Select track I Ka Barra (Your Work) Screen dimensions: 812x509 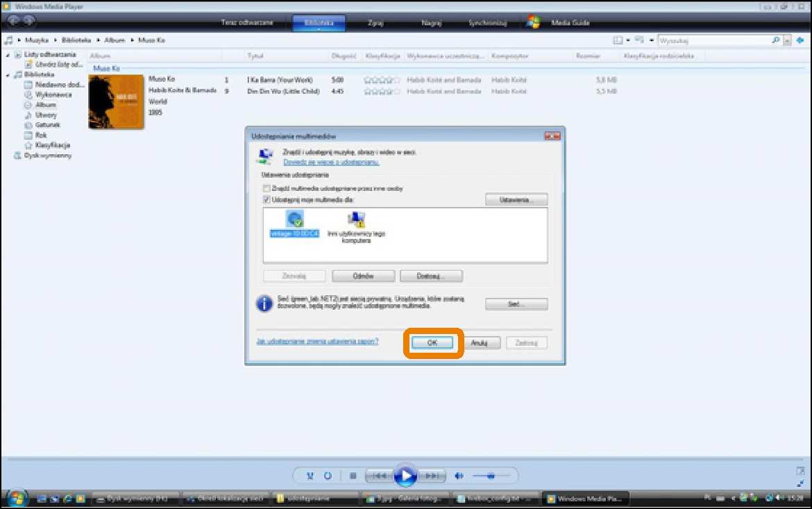click(280, 80)
